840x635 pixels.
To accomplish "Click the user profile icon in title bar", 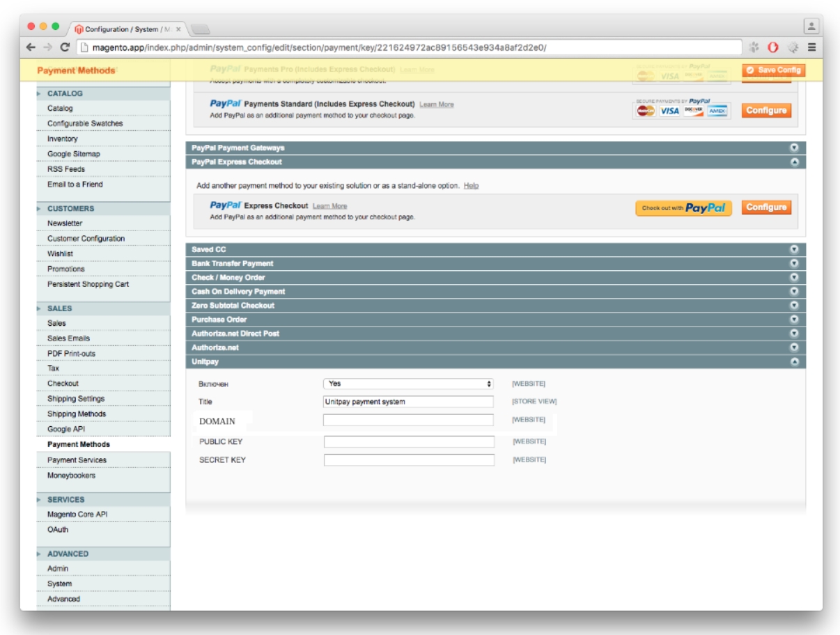I will point(811,26).
